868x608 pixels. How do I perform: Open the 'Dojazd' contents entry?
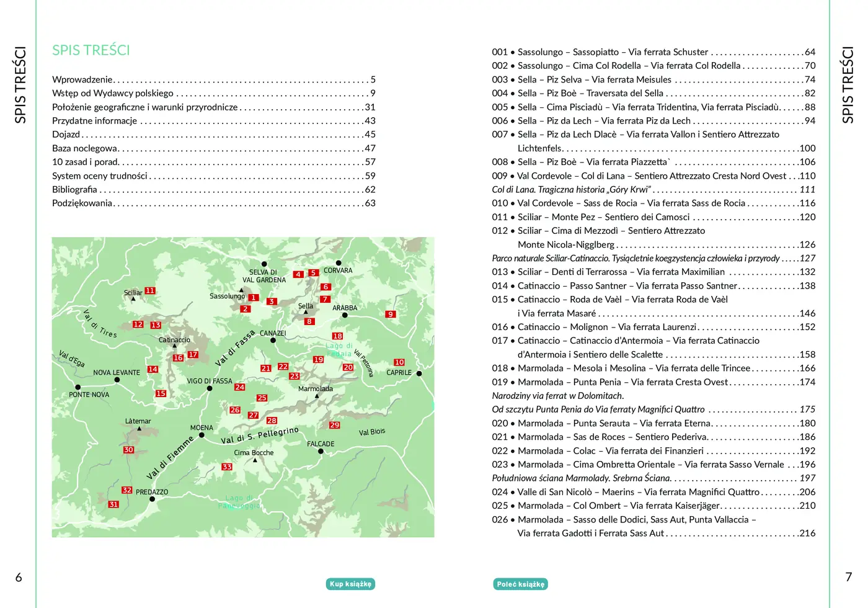pyautogui.click(x=214, y=135)
